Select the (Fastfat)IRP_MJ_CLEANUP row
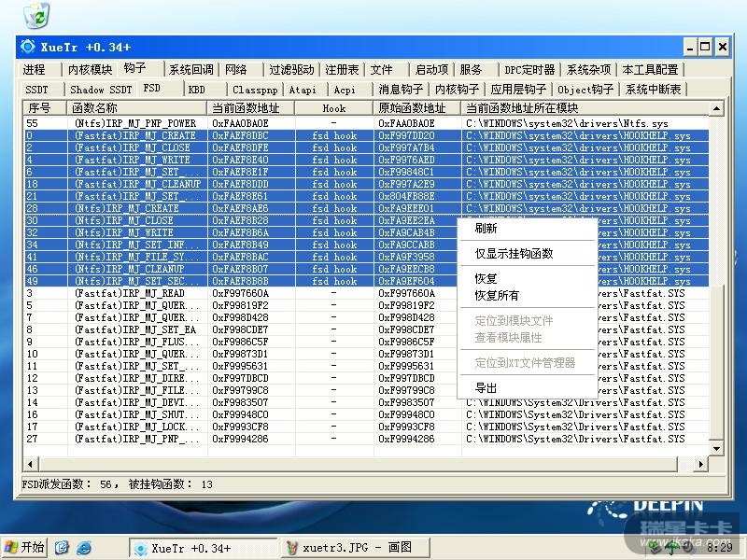The height and width of the screenshot is (560, 747). [x=366, y=184]
